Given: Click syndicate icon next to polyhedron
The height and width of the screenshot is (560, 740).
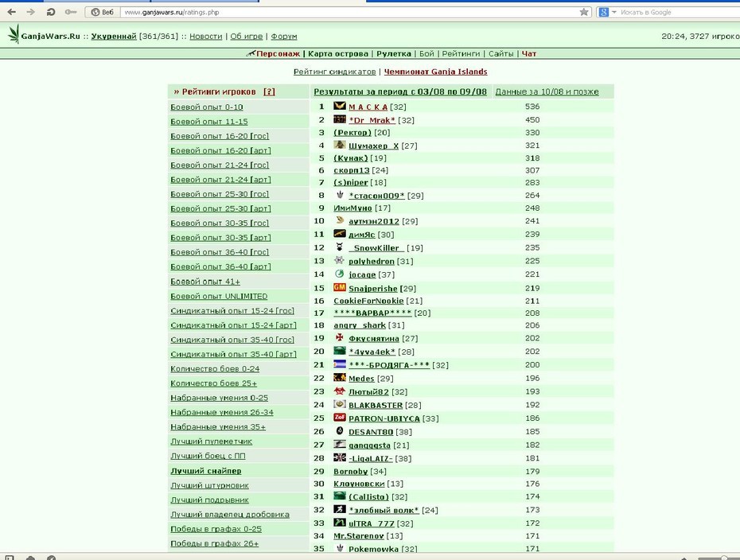Looking at the screenshot, I should coord(340,260).
